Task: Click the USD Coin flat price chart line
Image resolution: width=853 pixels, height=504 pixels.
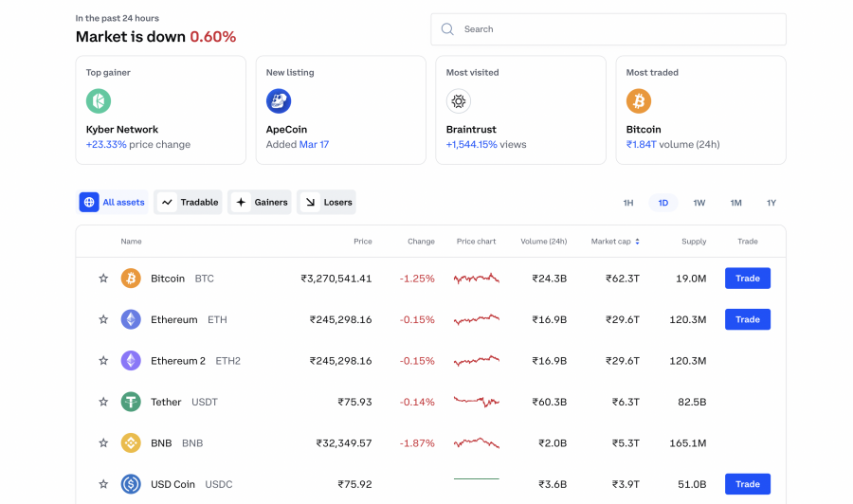Action: pos(477,479)
